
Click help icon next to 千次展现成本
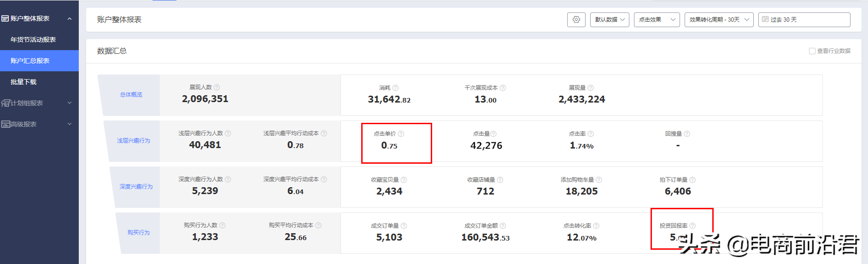pos(503,88)
